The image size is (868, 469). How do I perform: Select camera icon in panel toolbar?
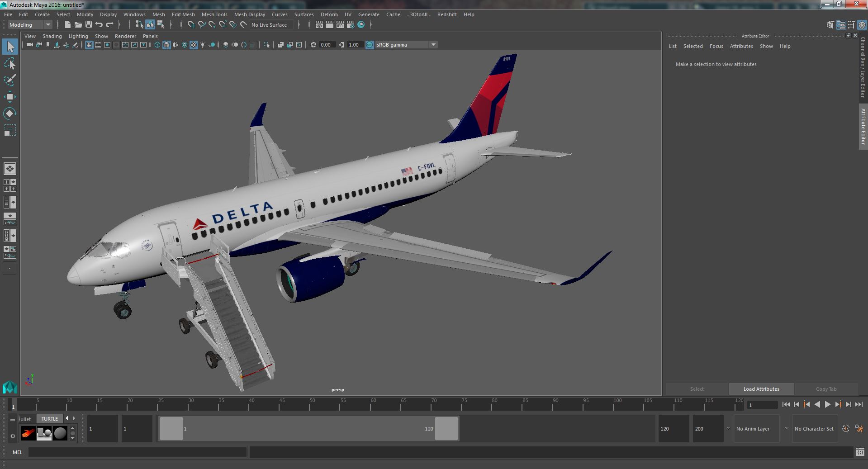[x=30, y=45]
